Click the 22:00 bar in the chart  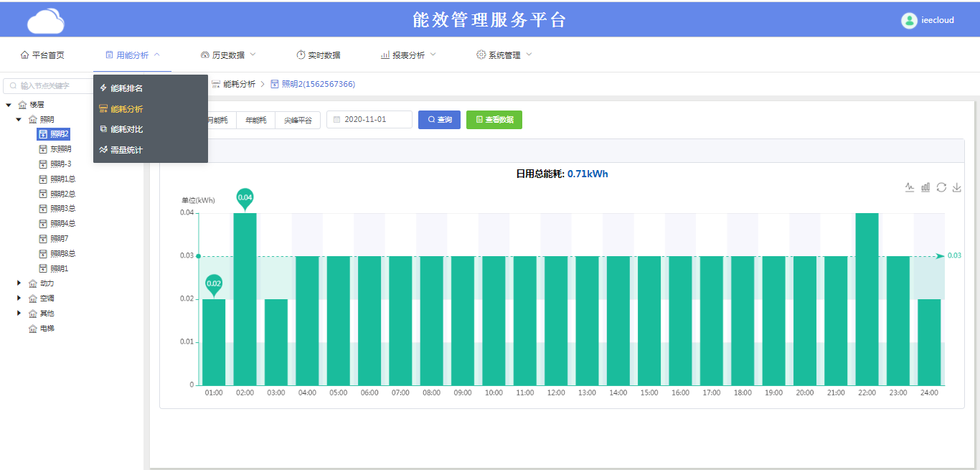[867, 299]
